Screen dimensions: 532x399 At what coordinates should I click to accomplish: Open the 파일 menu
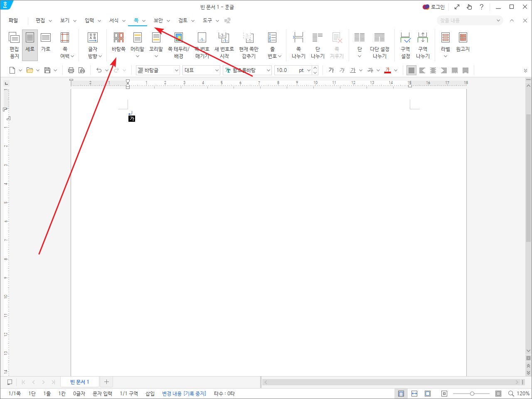coord(13,20)
